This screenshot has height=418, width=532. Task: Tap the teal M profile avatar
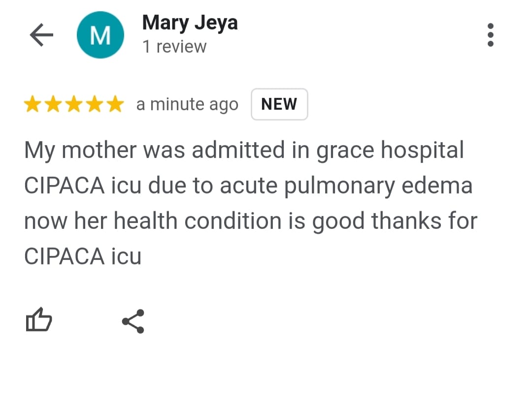(100, 35)
